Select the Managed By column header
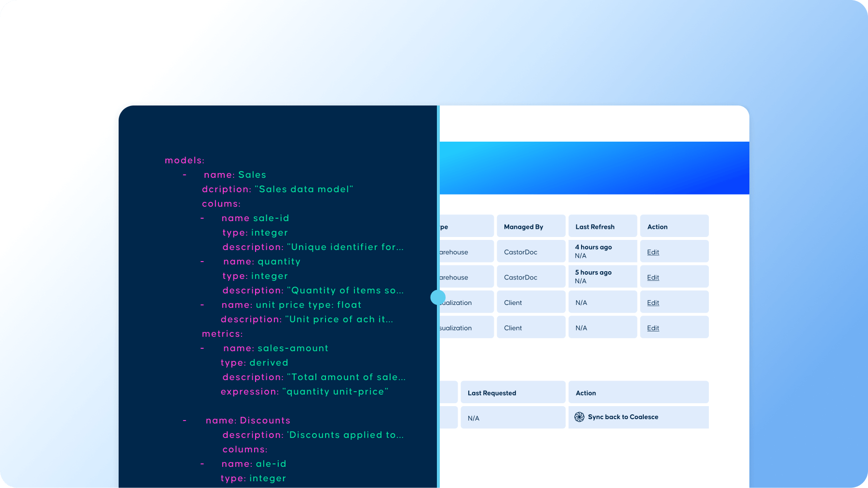 pyautogui.click(x=523, y=227)
